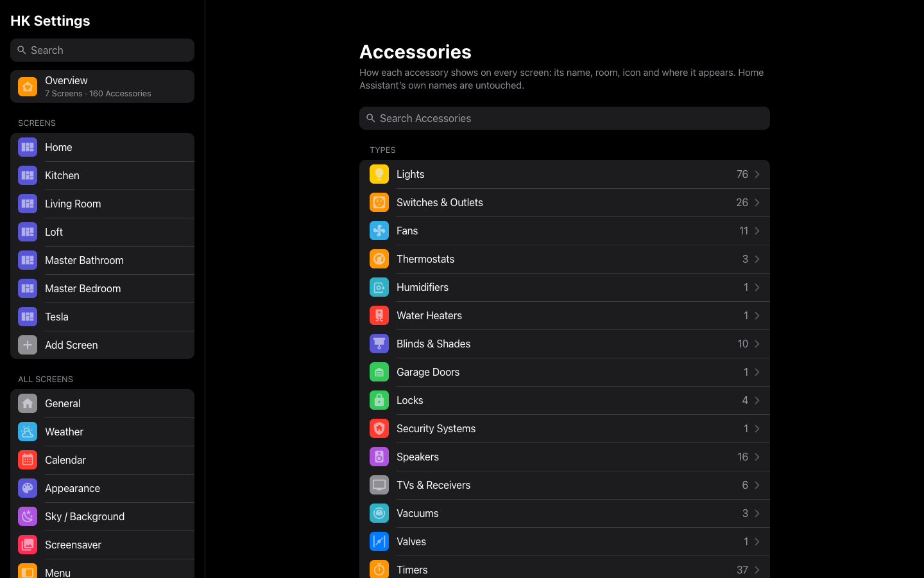Open Fans list with its chevron
This screenshot has height=578, width=924.
pyautogui.click(x=757, y=231)
